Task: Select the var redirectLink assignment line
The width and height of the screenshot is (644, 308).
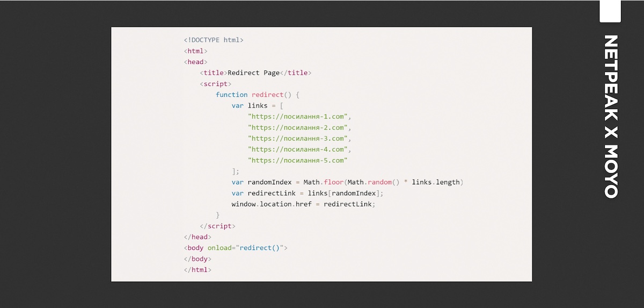Action: point(308,193)
